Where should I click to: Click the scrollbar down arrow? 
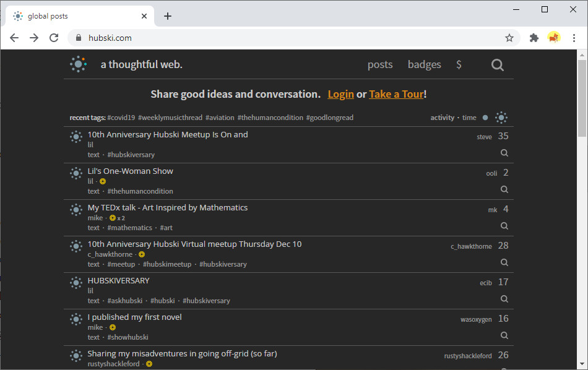582,364
